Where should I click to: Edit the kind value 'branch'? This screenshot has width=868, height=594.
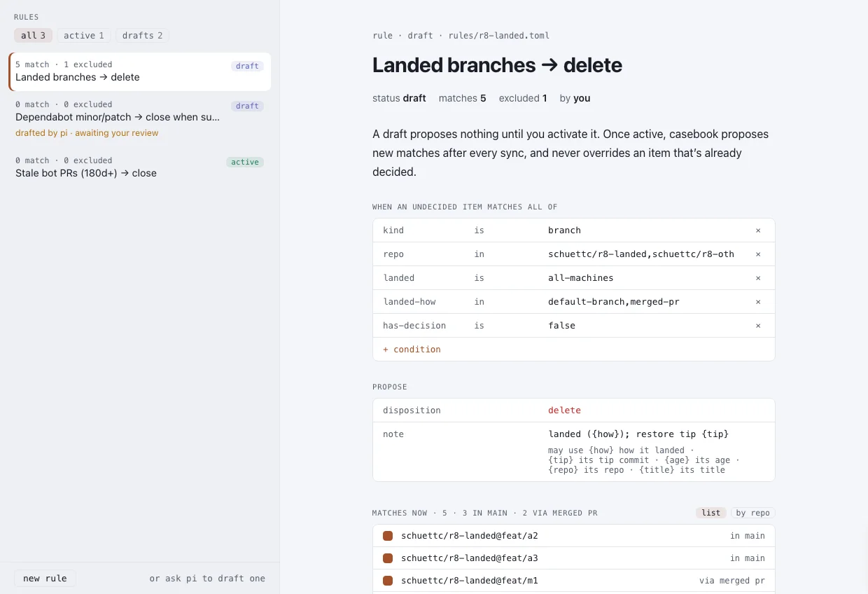pyautogui.click(x=564, y=230)
